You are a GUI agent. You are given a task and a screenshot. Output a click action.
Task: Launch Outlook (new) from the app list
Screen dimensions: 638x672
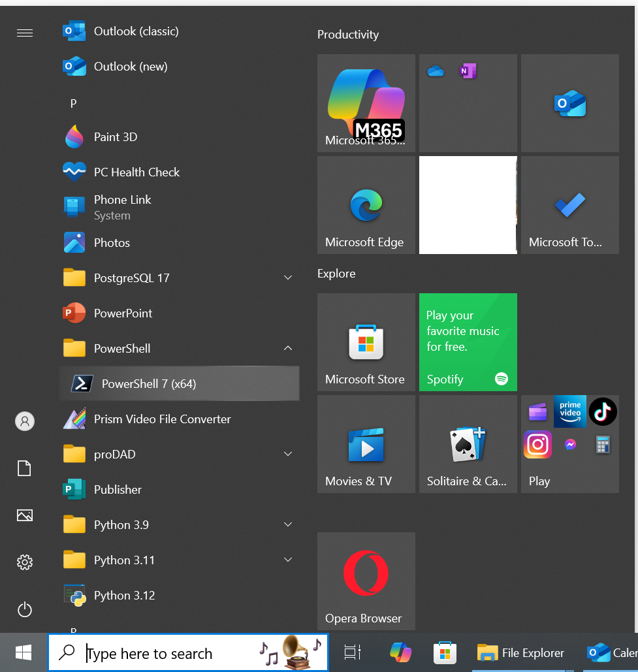(179, 67)
